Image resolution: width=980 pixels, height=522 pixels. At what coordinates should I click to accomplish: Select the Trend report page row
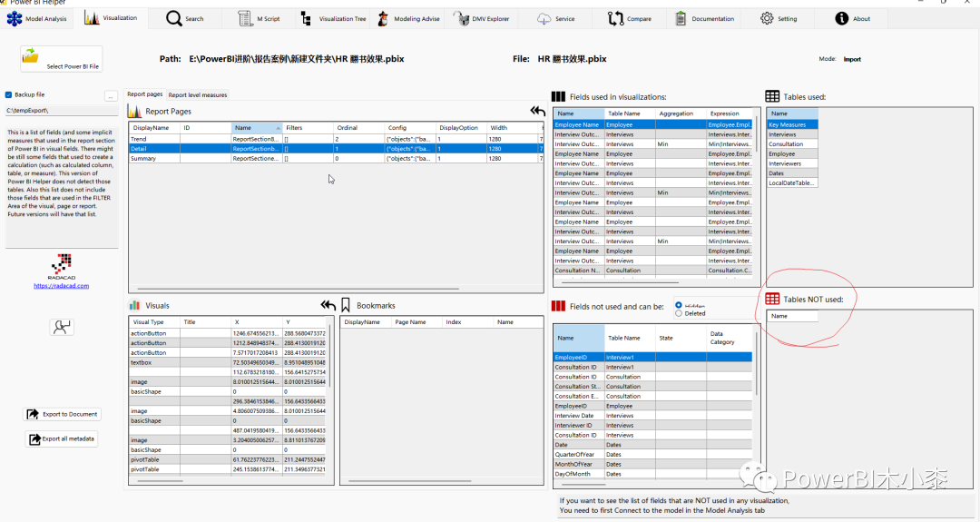pos(337,139)
